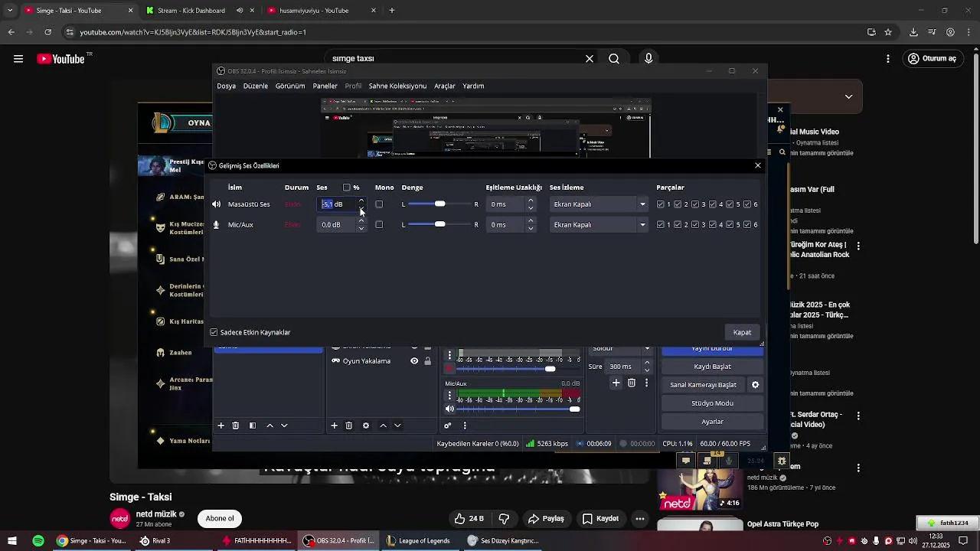Screen dimensions: 980x551
Task: Open transition properties three-dot menu
Action: coord(646,383)
